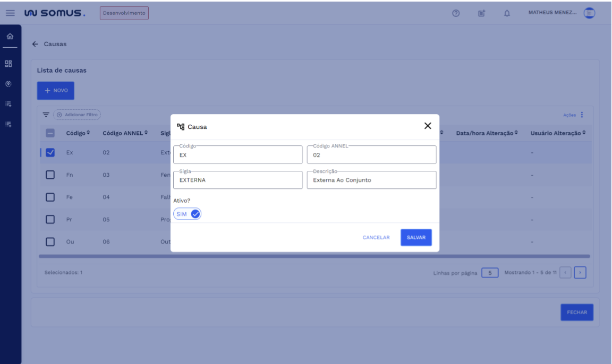Toggle the Ativo SIM switch

(x=188, y=214)
